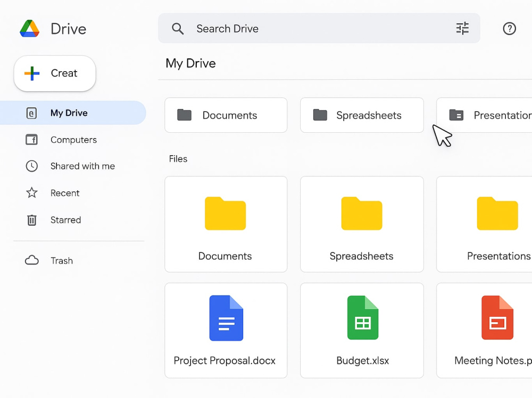This screenshot has height=398, width=532.
Task: Click the Search Drive input field
Action: pyautogui.click(x=319, y=29)
